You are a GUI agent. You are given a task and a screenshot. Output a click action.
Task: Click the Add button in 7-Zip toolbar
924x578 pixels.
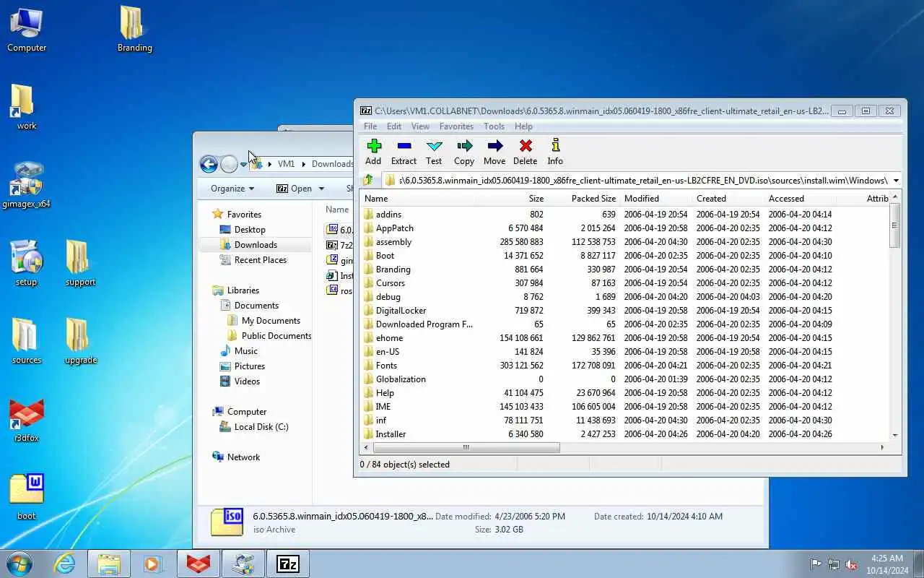[x=373, y=152]
